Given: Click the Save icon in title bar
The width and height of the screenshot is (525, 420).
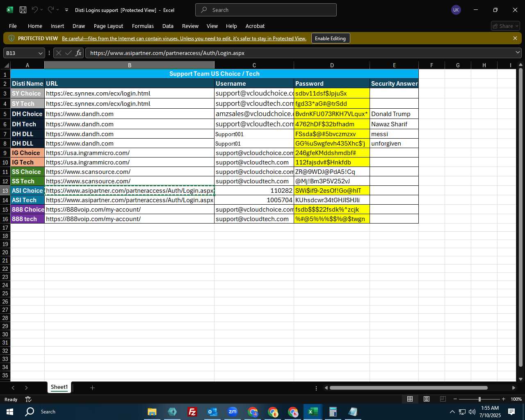Looking at the screenshot, I should point(23,10).
